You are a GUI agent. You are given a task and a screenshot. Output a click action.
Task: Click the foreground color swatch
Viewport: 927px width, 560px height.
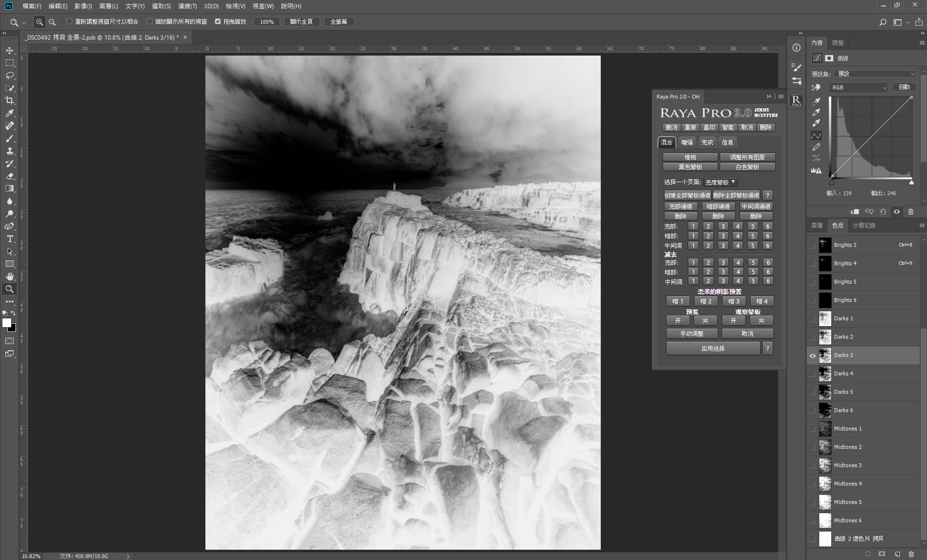coord(7,323)
